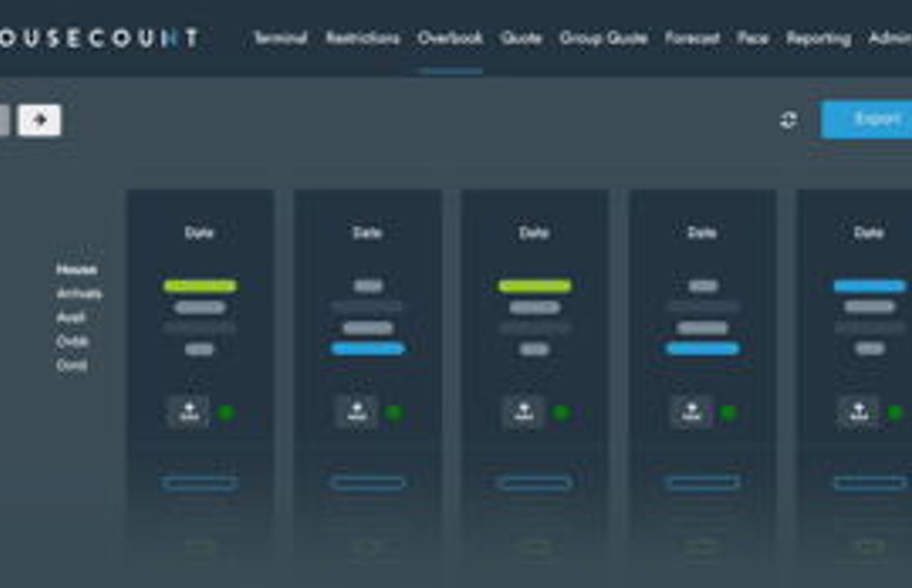Click the Date header of the third column
912x588 pixels.
coord(534,232)
